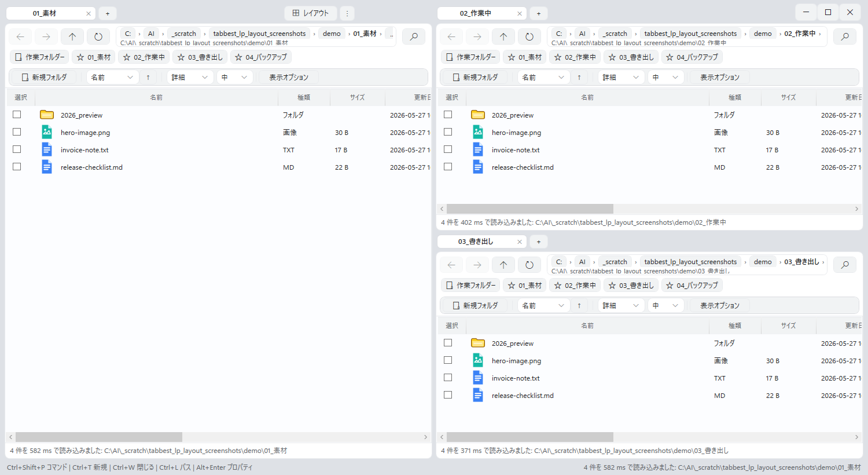
Task: Add a new tab next to 01_素材
Action: (108, 13)
